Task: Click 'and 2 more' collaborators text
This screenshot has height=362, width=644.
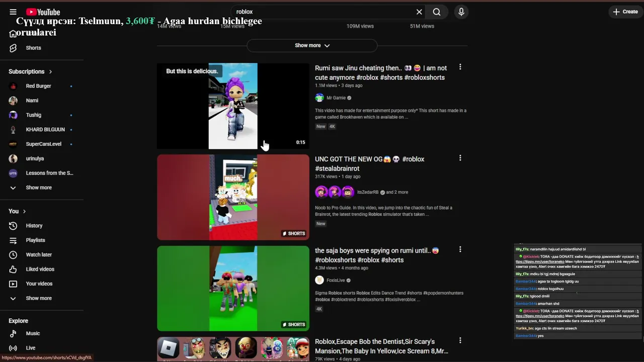Action: 397,192
